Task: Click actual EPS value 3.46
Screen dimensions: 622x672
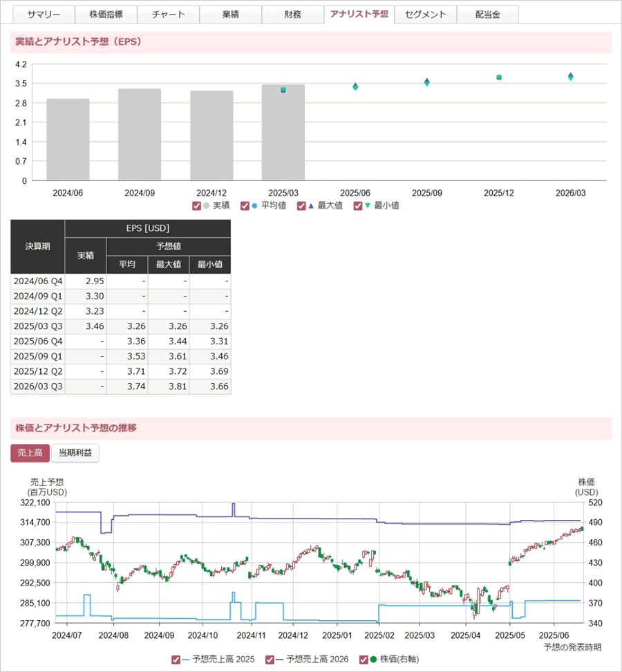Action: [x=95, y=326]
